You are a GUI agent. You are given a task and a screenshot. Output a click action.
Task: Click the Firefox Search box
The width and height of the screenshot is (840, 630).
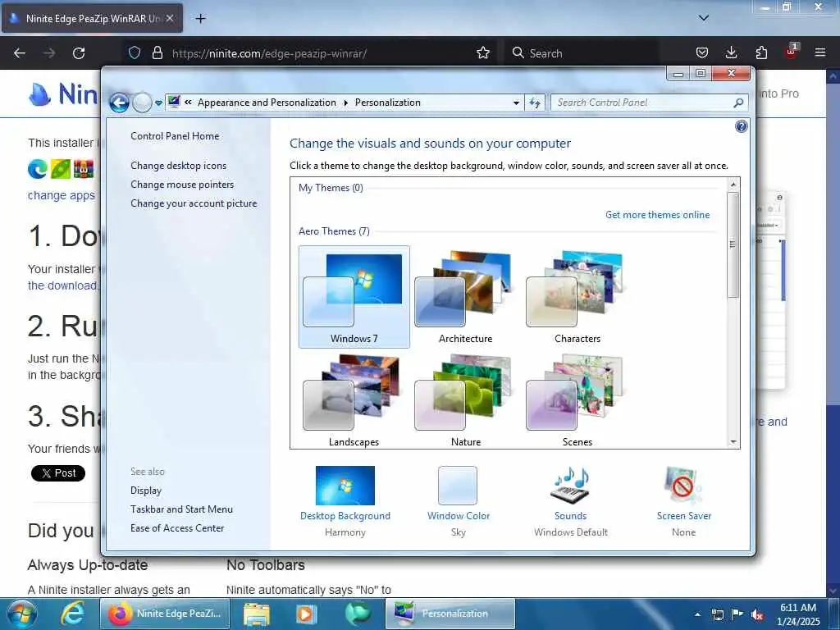pos(582,53)
